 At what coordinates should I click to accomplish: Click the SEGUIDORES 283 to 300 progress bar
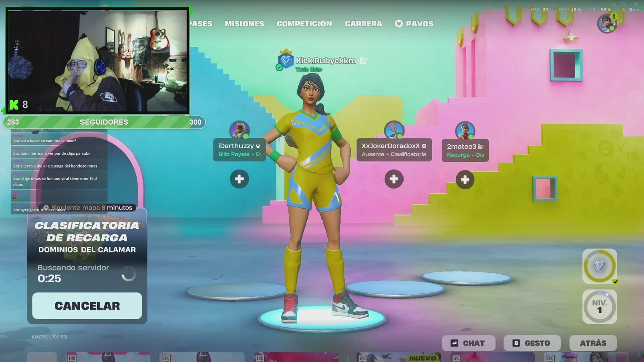click(x=104, y=122)
